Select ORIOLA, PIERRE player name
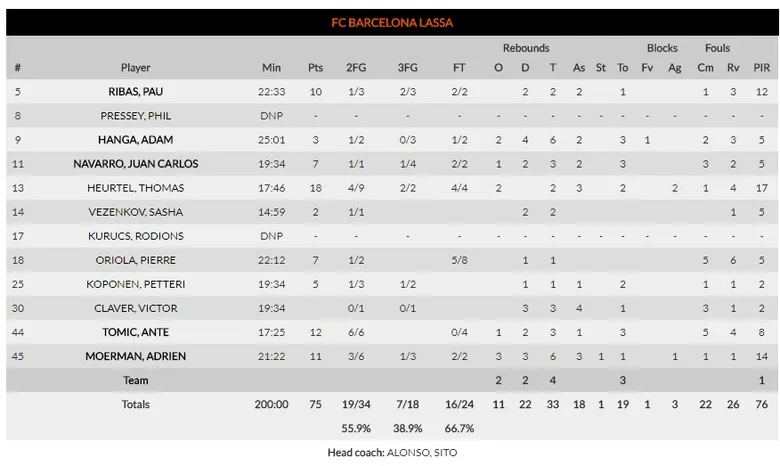This screenshot has width=780, height=466. pos(136,260)
